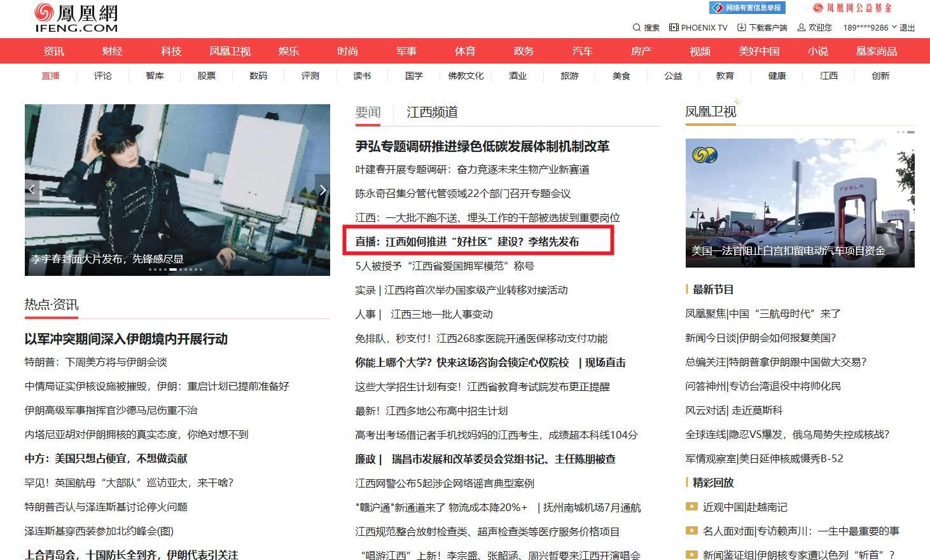Open program 新闻今日谈|伊朗会如何报复美国?
The width and height of the screenshot is (930, 560).
pyautogui.click(x=760, y=338)
